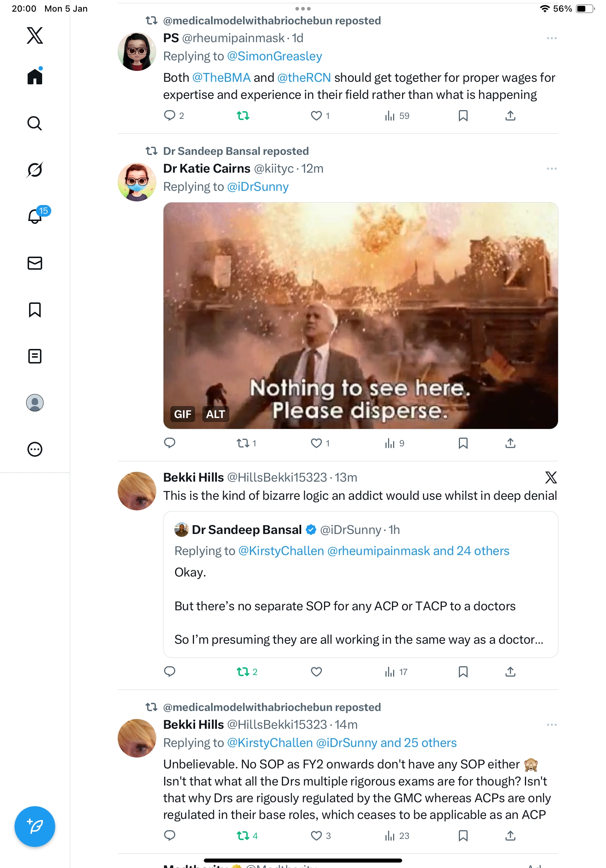Open the Lists icon in the sidebar

35,356
